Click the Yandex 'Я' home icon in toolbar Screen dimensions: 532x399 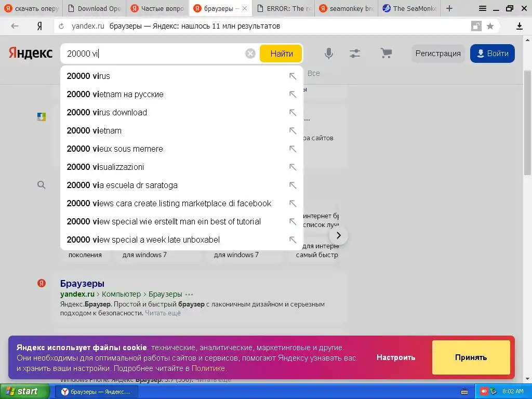click(39, 26)
